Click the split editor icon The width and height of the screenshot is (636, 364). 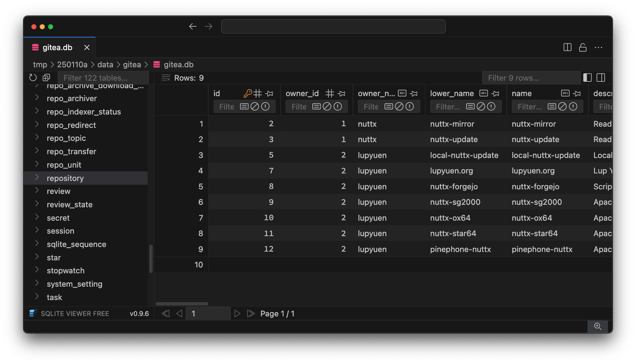[567, 47]
